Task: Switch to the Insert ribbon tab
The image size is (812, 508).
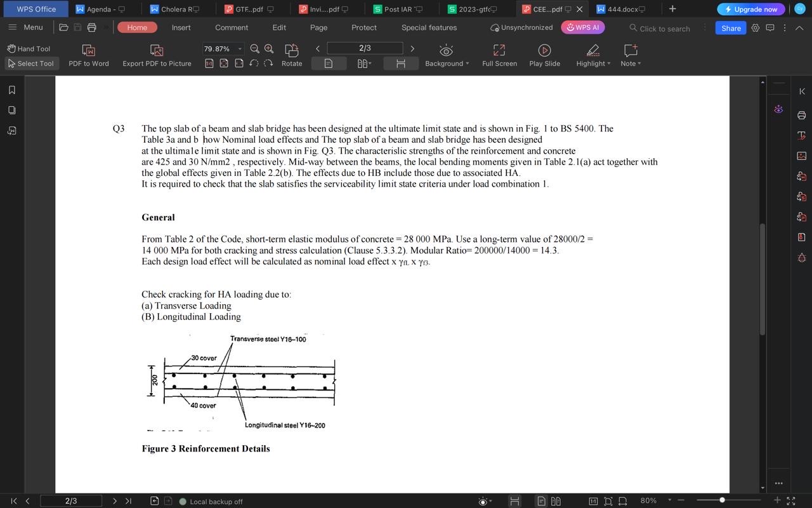Action: tap(181, 27)
